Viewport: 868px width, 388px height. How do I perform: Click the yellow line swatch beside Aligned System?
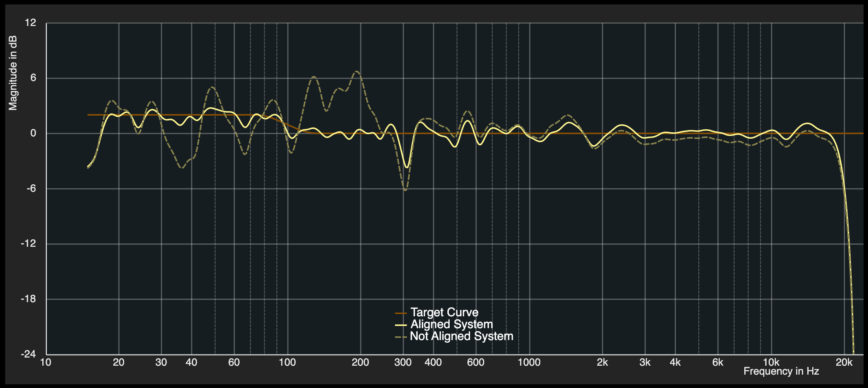click(x=401, y=325)
